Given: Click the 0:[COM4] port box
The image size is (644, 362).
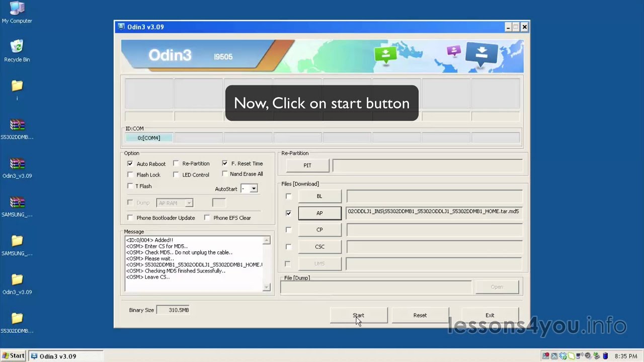Looking at the screenshot, I should 149,138.
